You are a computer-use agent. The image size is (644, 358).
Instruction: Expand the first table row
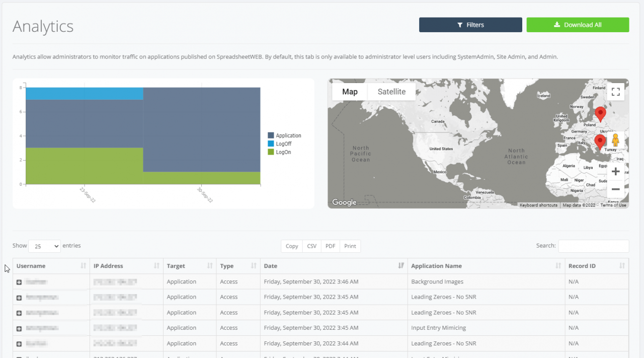click(x=19, y=282)
